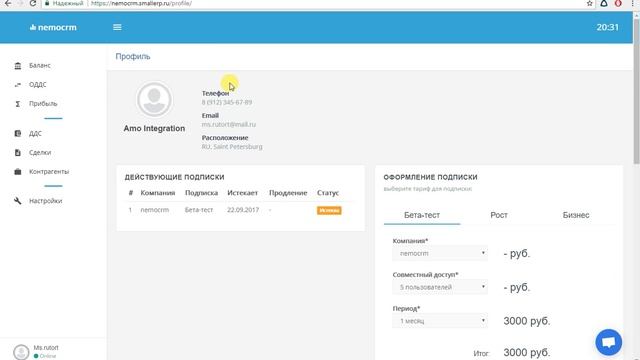
Task: Go to Контрагенты in the sidebar
Action: point(49,172)
